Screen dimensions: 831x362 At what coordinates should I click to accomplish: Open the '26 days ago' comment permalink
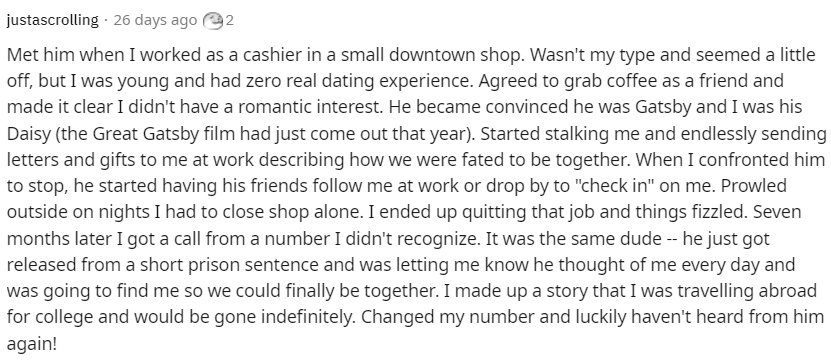(155, 21)
